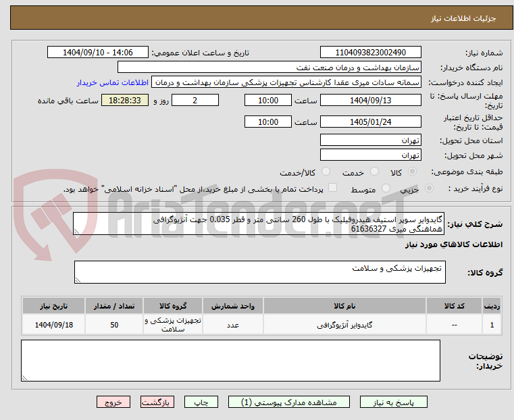
Task: Click the row number cell 1
Action: point(492,325)
